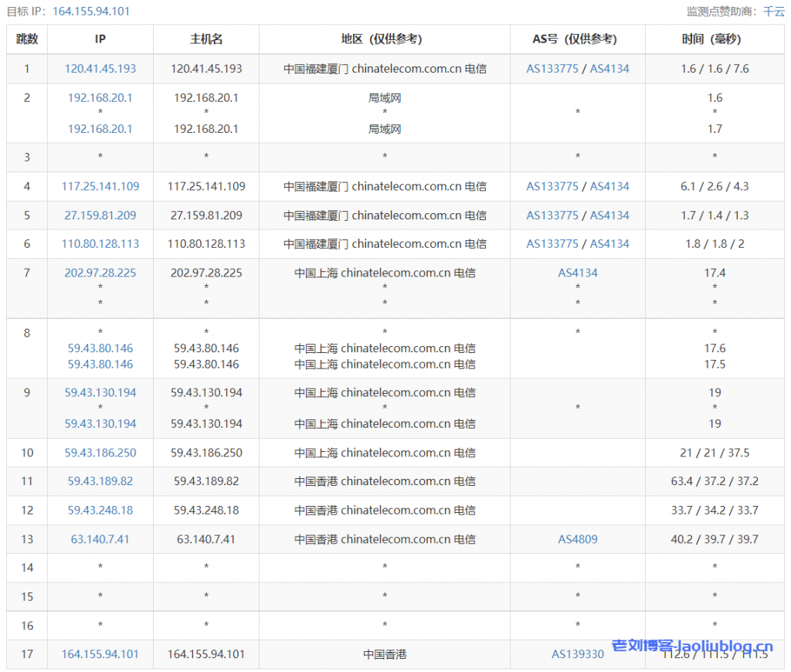The image size is (791, 672).
Task: Open the AS139330 link in hop 17
Action: point(578,654)
